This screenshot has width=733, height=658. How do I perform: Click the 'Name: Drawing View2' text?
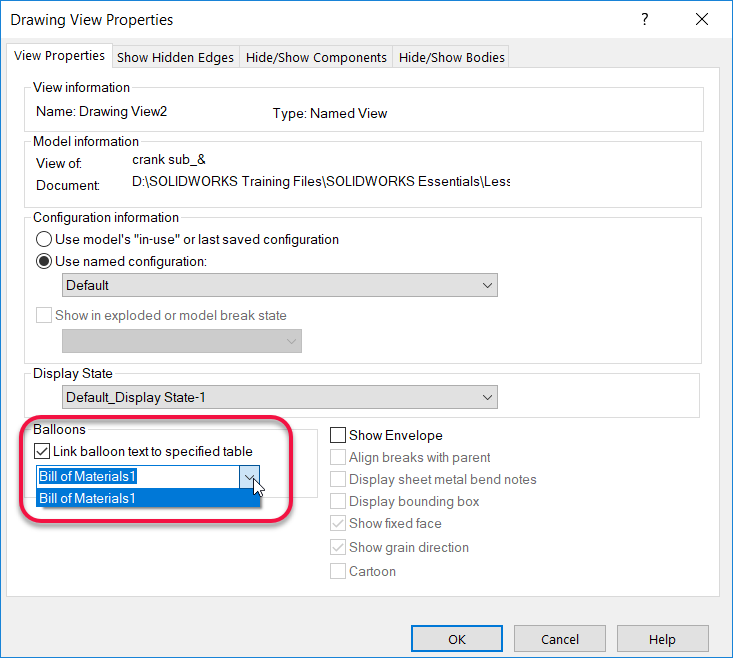101,111
